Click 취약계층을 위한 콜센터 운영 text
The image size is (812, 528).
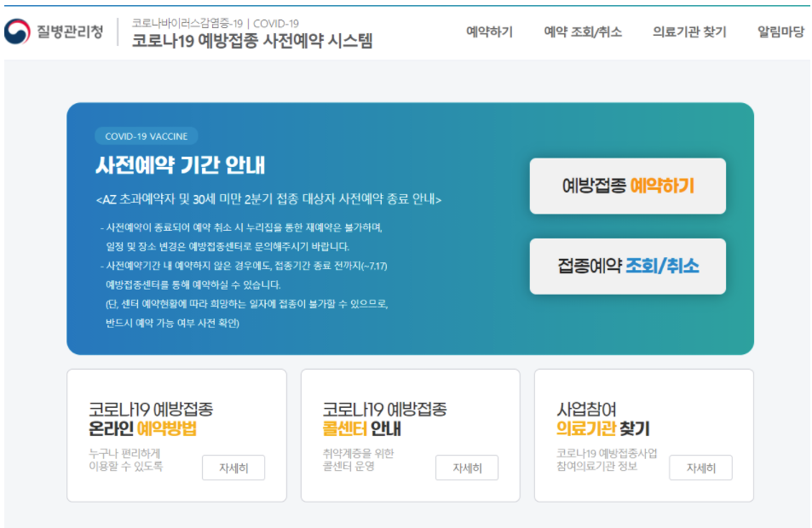tap(358, 460)
